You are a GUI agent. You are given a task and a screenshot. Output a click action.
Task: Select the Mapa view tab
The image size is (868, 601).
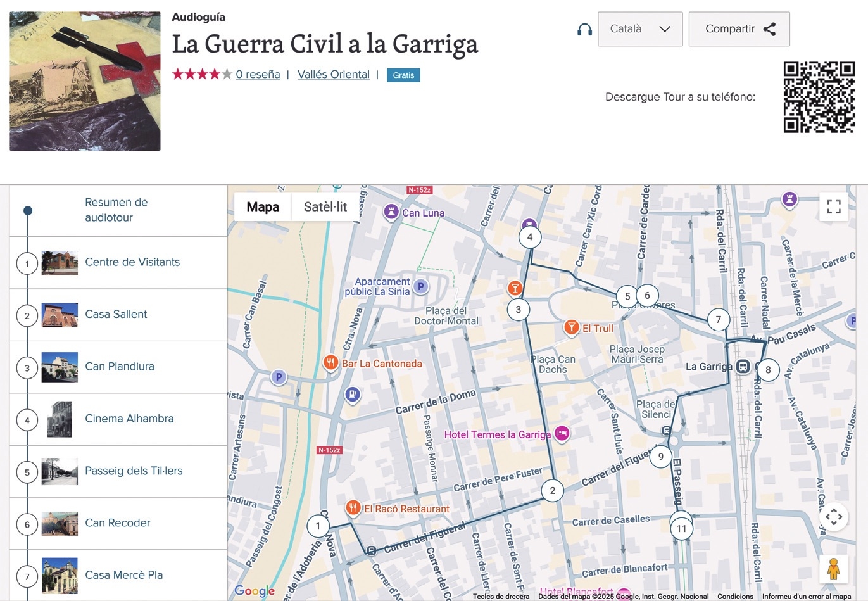pos(263,207)
